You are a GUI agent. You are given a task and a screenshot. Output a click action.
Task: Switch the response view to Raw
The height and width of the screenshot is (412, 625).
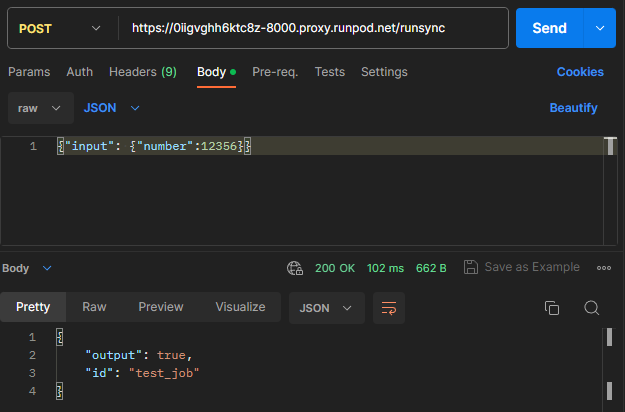click(x=94, y=307)
